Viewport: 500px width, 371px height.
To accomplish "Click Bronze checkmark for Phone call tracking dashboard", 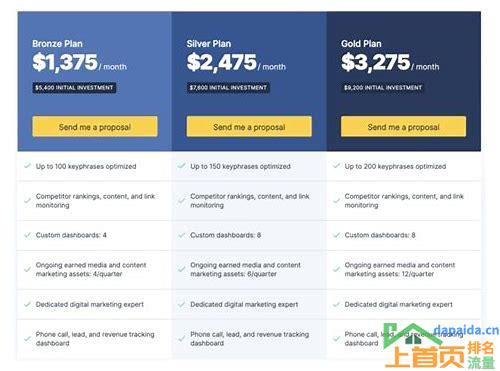I will 27,339.
